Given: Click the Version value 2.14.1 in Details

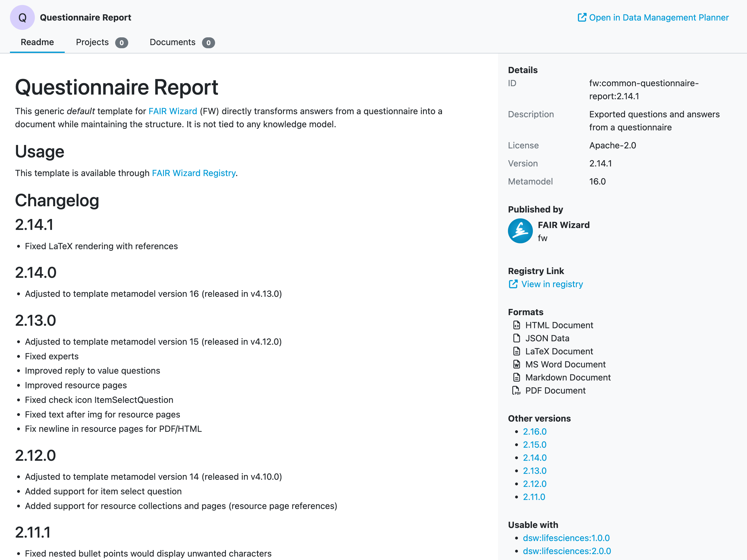Looking at the screenshot, I should click(600, 163).
